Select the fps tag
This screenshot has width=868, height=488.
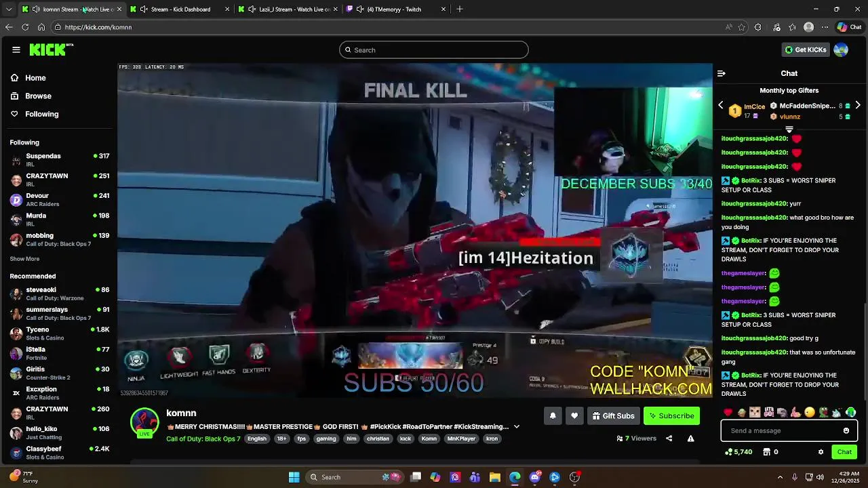coord(302,439)
